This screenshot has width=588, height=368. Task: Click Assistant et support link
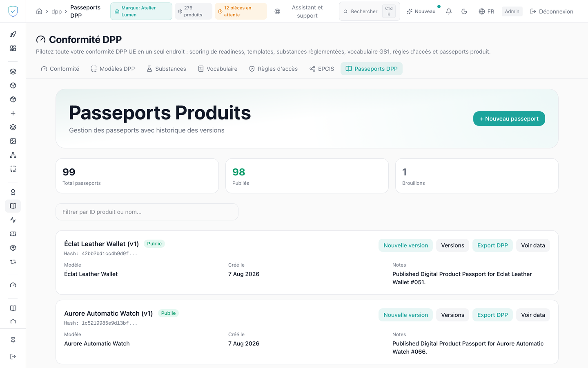coord(307,11)
